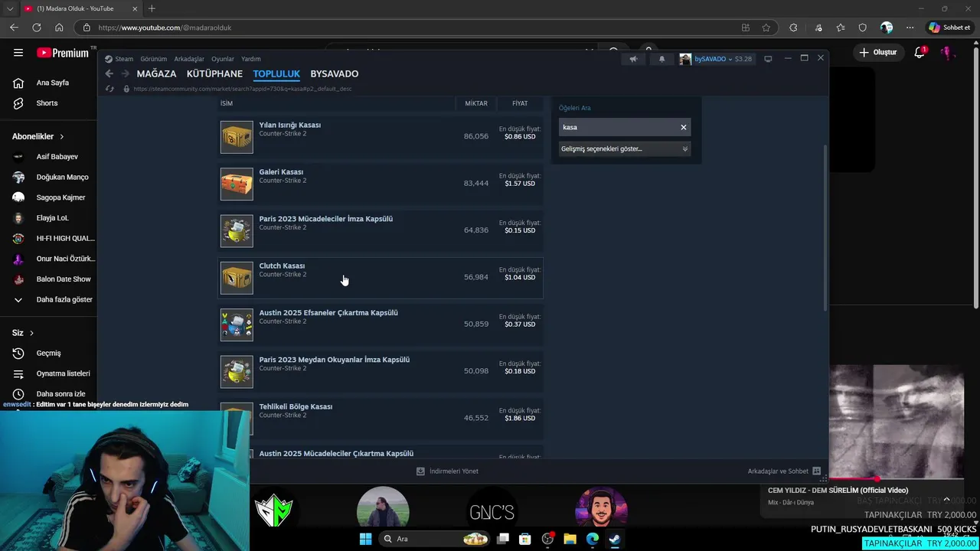Screen dimensions: 980x551
Task: Open Microsoft Store from taskbar
Action: [x=524, y=539]
